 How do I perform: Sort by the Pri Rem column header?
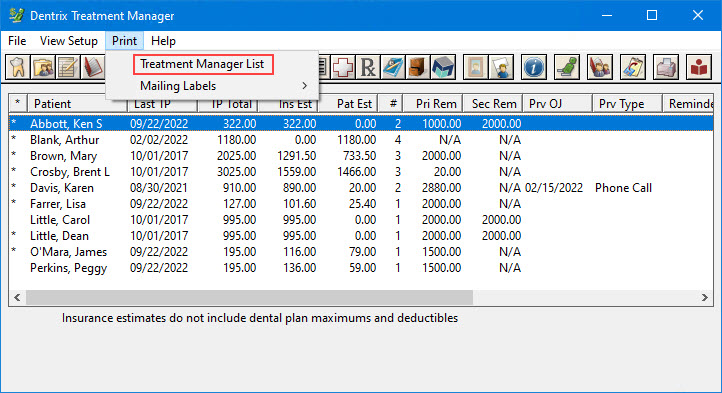click(432, 104)
